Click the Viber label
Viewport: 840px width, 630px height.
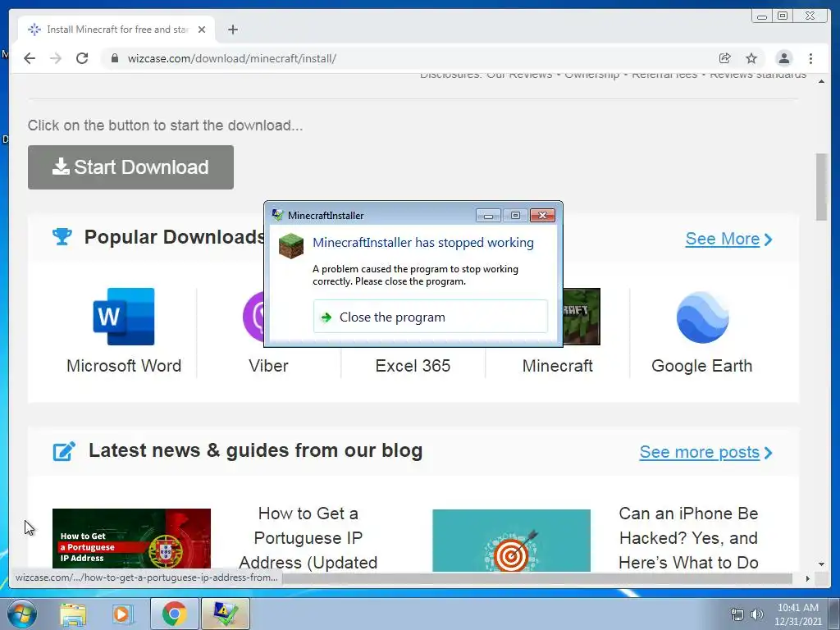click(268, 366)
